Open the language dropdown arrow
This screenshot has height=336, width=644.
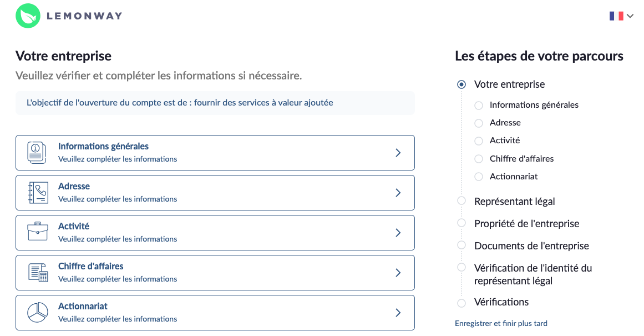click(630, 16)
